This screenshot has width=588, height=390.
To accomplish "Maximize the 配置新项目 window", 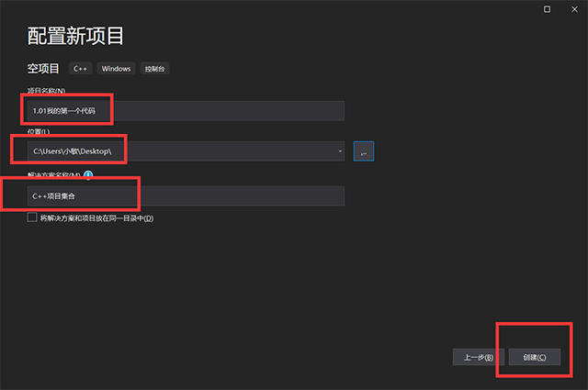I will pos(548,8).
